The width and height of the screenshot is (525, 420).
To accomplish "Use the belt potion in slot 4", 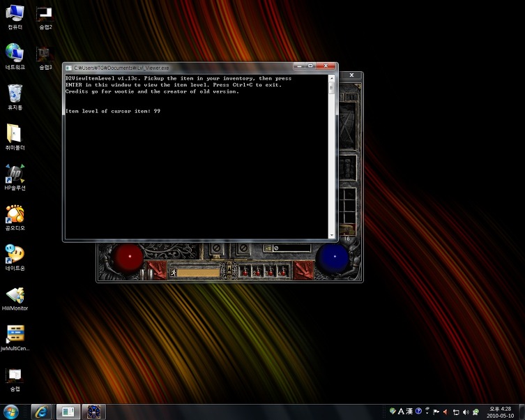I will click(283, 271).
